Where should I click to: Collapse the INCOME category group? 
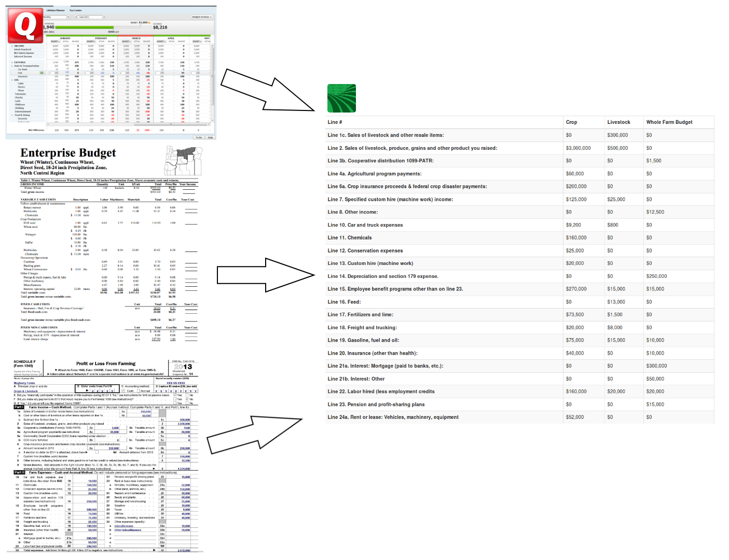[12, 46]
